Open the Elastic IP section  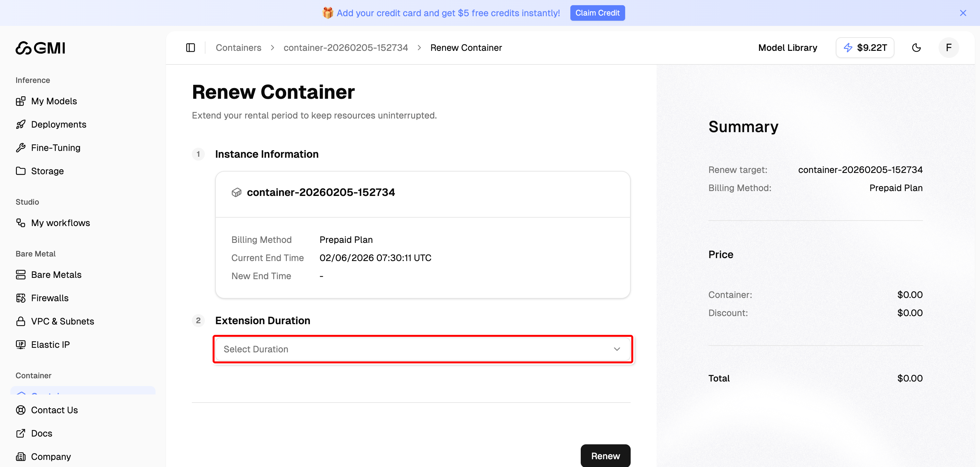(x=50, y=345)
